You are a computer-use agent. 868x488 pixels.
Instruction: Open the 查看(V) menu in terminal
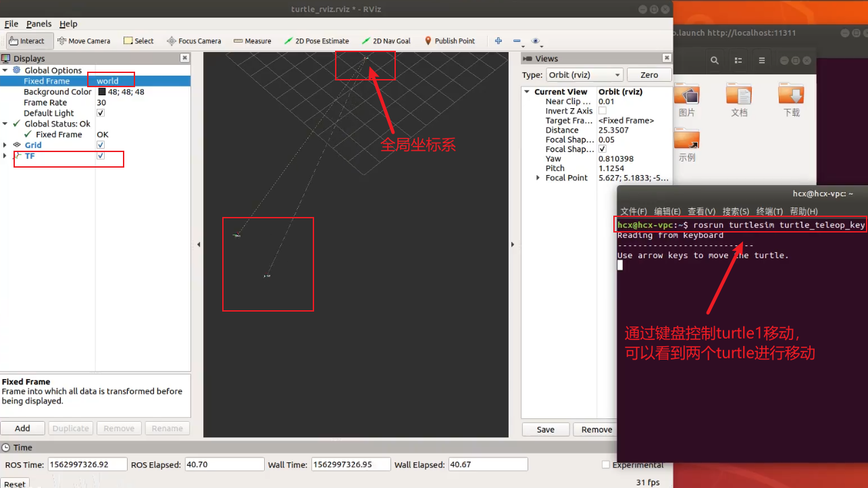[701, 212]
